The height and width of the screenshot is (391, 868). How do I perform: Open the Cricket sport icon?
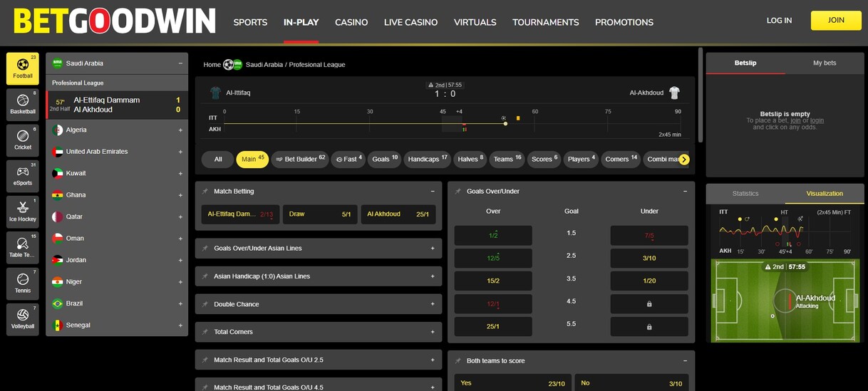point(23,140)
